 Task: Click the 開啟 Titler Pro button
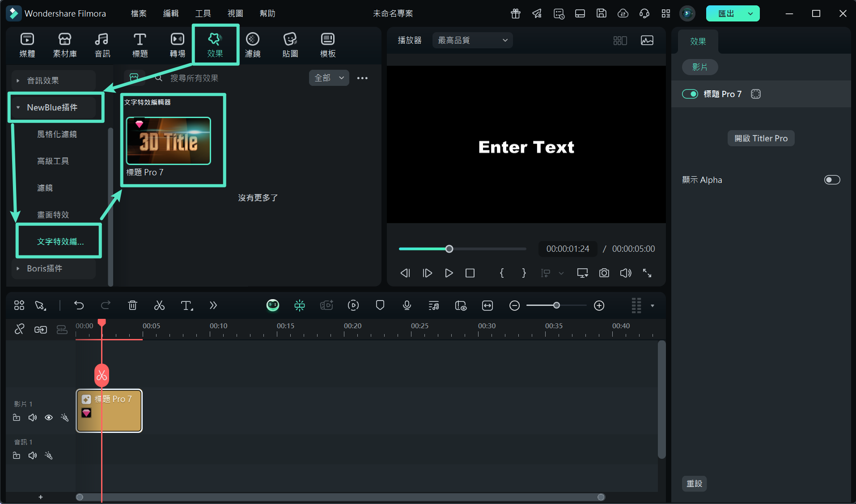761,138
